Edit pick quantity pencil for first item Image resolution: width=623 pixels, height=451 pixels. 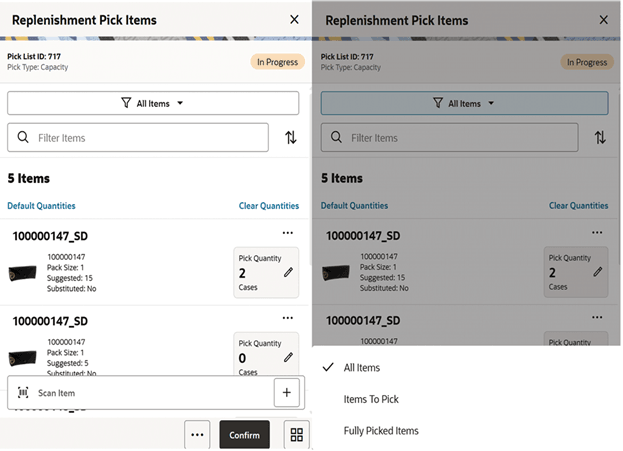288,272
